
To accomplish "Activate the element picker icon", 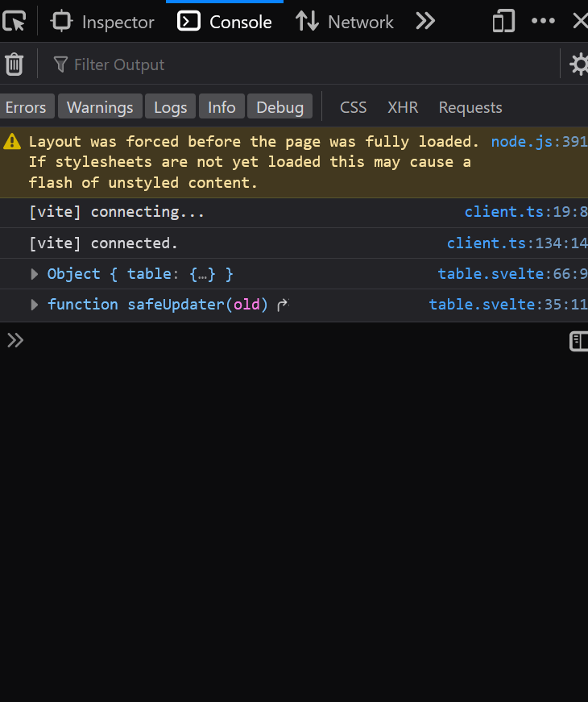I will point(14,21).
